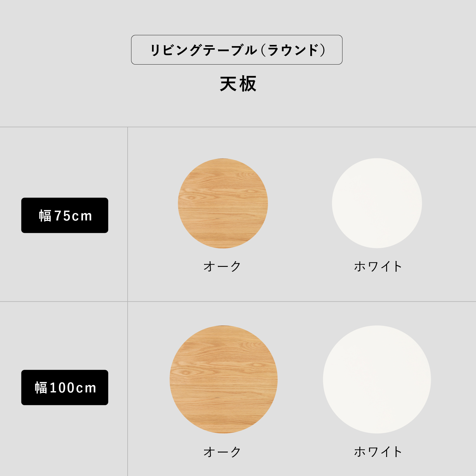Select the white circle in 100cm row

(x=377, y=379)
